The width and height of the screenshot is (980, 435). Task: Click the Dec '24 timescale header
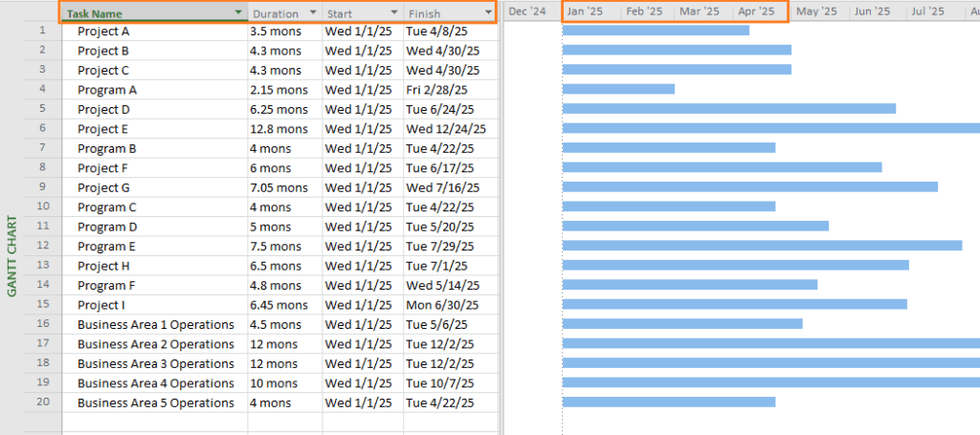[x=527, y=11]
